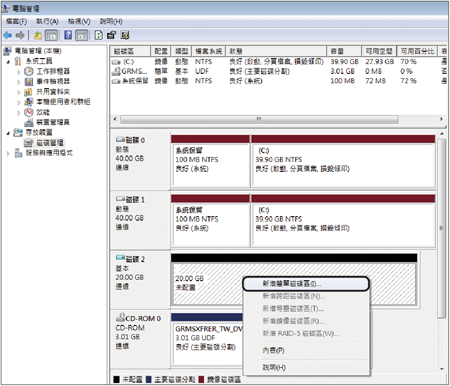The image size is (450, 386).
Task: Click the Refresh toolbar icon
Action: pyautogui.click(x=98, y=35)
